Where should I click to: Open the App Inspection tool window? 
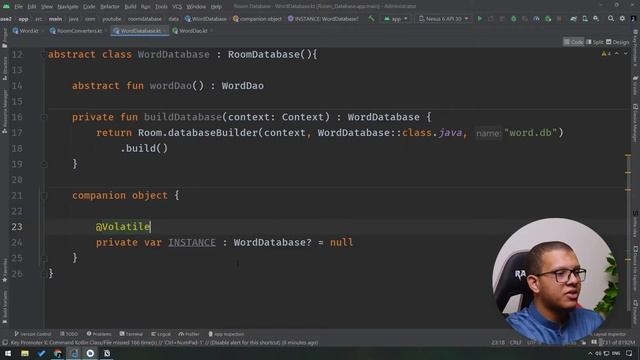pyautogui.click(x=226, y=334)
